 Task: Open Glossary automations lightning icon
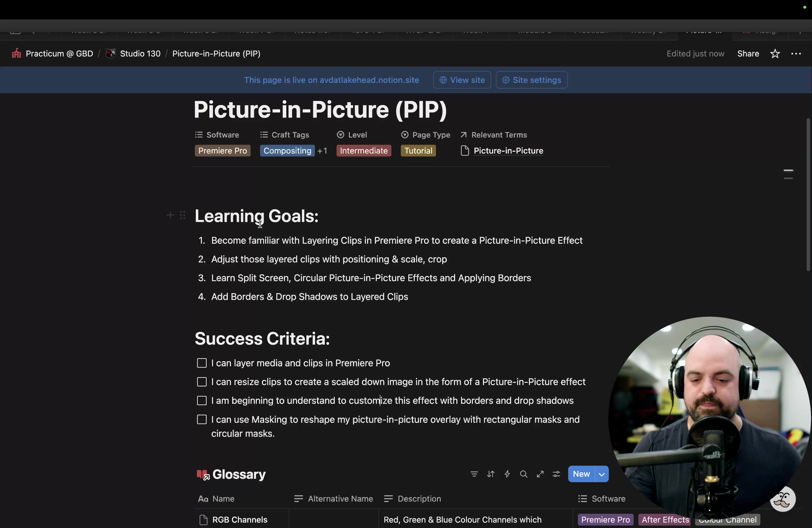pos(507,474)
